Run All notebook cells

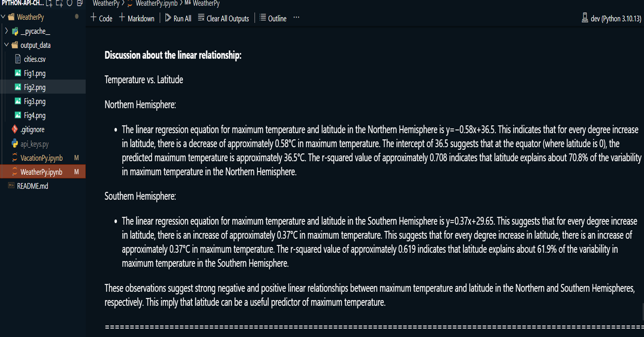click(x=178, y=18)
